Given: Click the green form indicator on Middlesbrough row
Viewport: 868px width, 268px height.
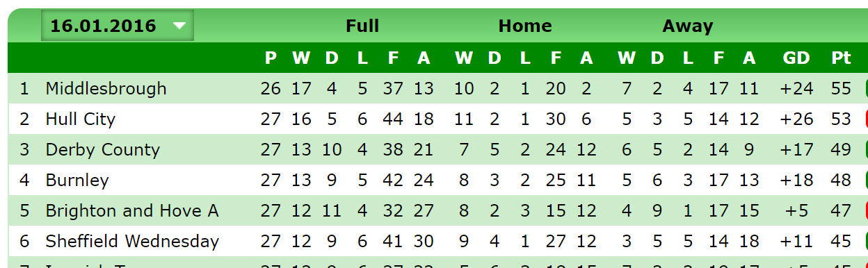Looking at the screenshot, I should pos(867,88).
